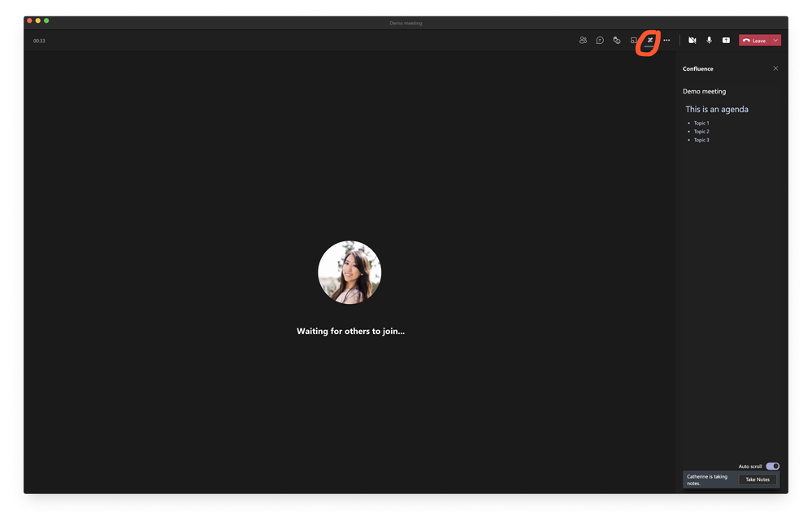Open the reactions icon
Screen dimensions: 812x525
tap(617, 41)
